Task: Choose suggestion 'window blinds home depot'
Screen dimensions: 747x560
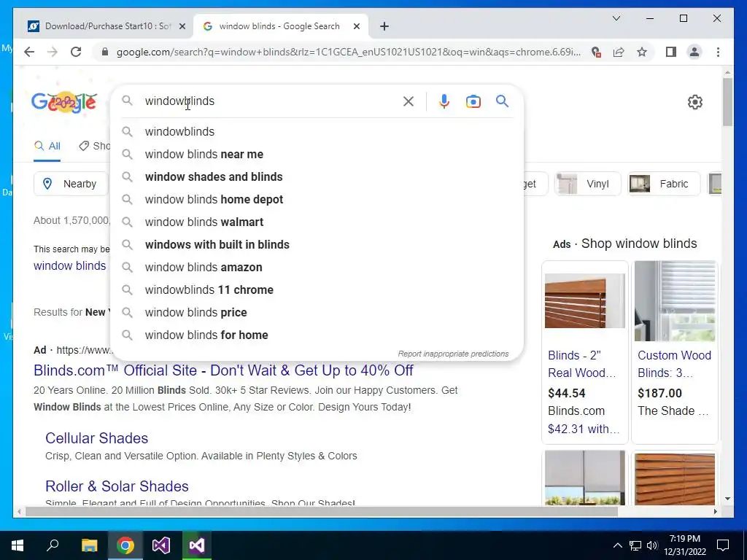Action: pyautogui.click(x=317, y=200)
